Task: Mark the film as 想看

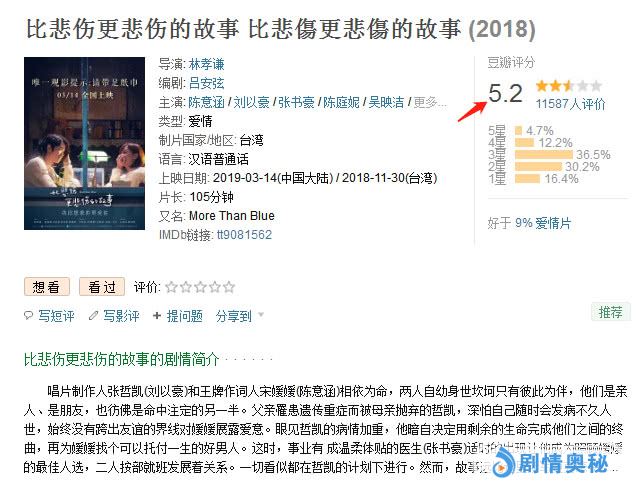Action: point(47,287)
